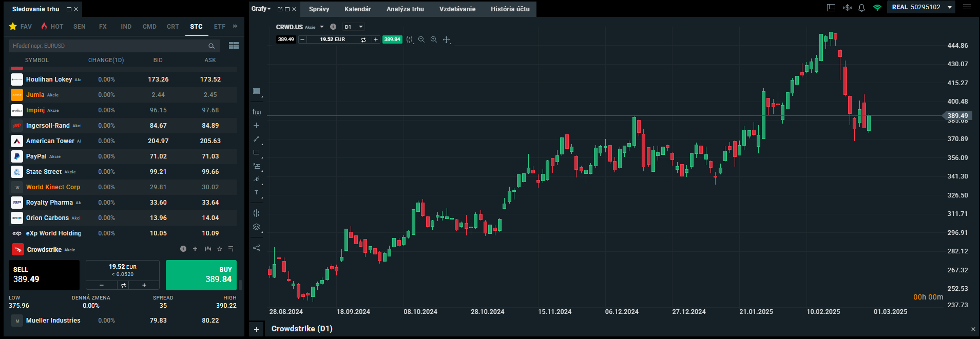Image resolution: width=980 pixels, height=339 pixels.
Task: Zoom in the chart with magnifier icon
Action: click(x=434, y=39)
